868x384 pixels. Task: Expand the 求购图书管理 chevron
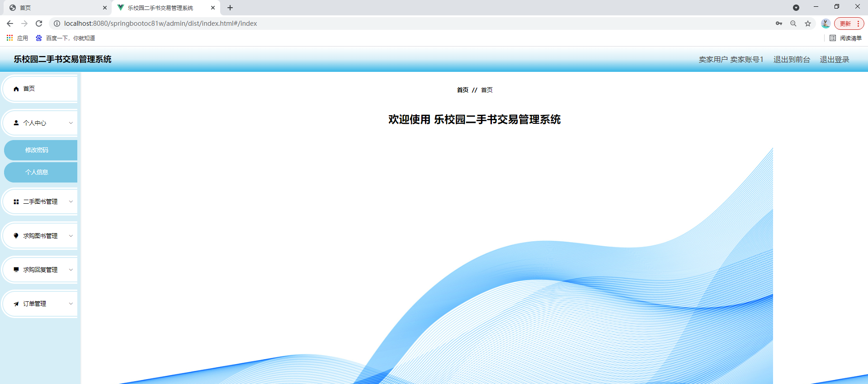pyautogui.click(x=71, y=236)
